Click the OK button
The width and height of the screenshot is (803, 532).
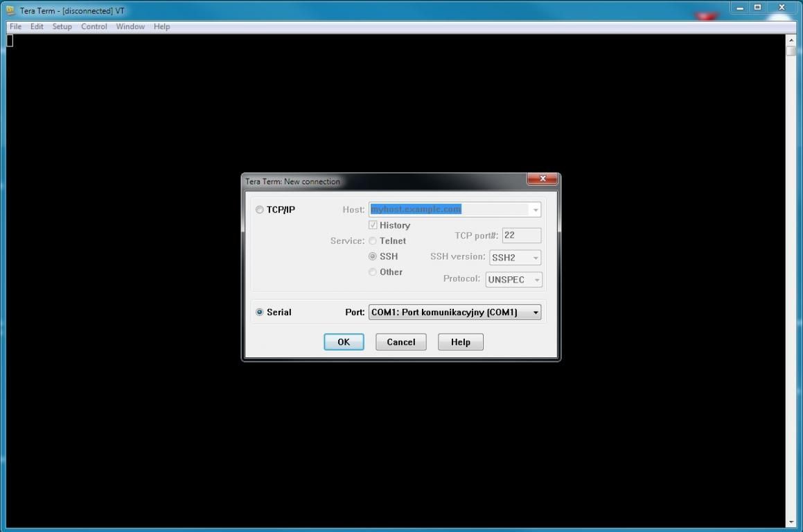click(x=344, y=342)
